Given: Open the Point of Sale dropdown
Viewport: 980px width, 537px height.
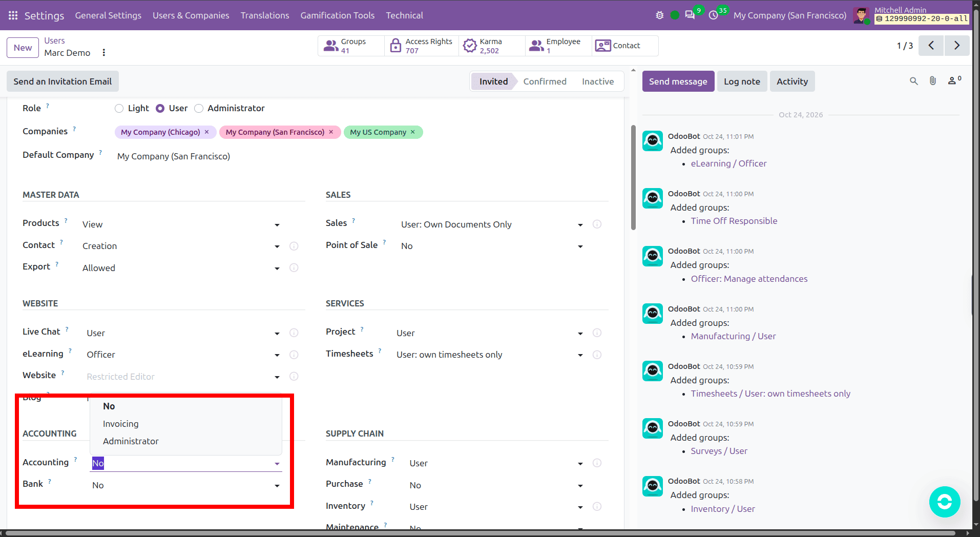Looking at the screenshot, I should [x=492, y=246].
